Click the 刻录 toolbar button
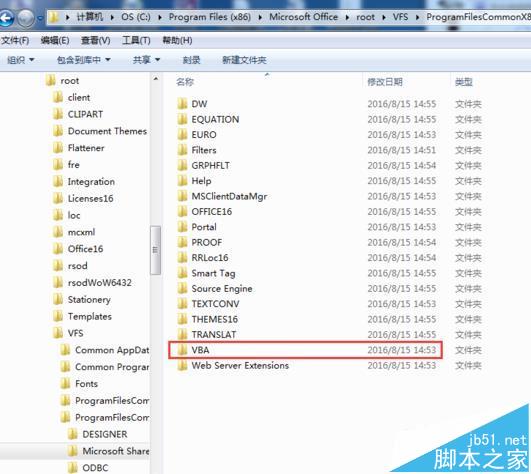 [x=191, y=60]
